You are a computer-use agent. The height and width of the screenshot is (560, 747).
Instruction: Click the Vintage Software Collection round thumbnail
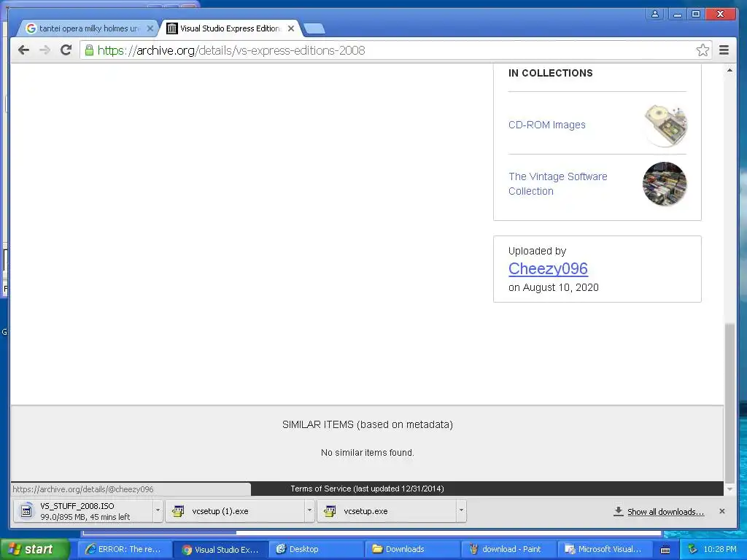point(665,184)
